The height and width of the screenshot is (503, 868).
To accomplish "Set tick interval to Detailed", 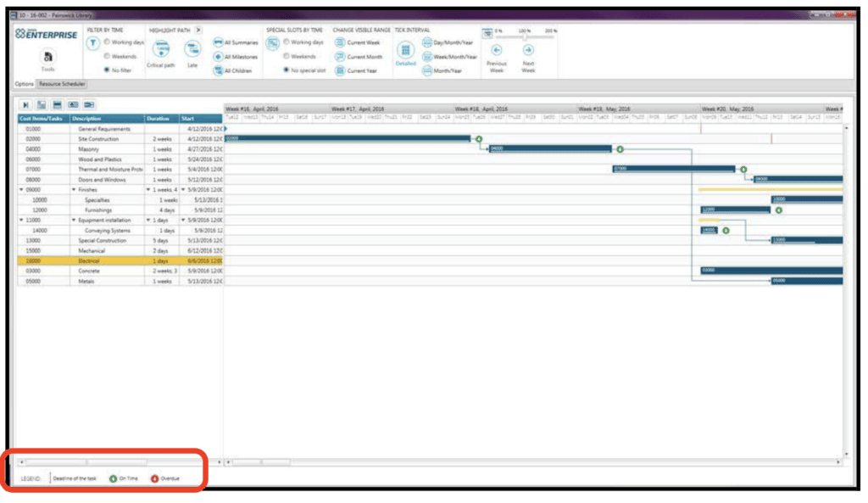I will 406,53.
